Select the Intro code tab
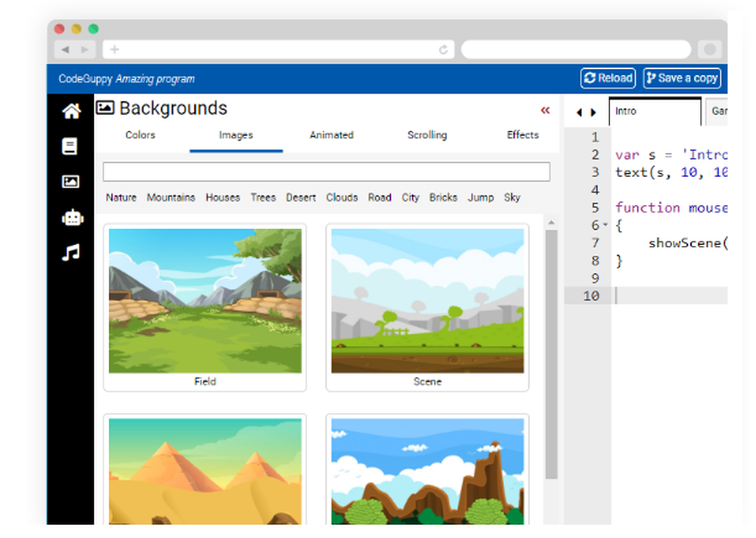Screen dimensions: 756x538 click(x=655, y=111)
